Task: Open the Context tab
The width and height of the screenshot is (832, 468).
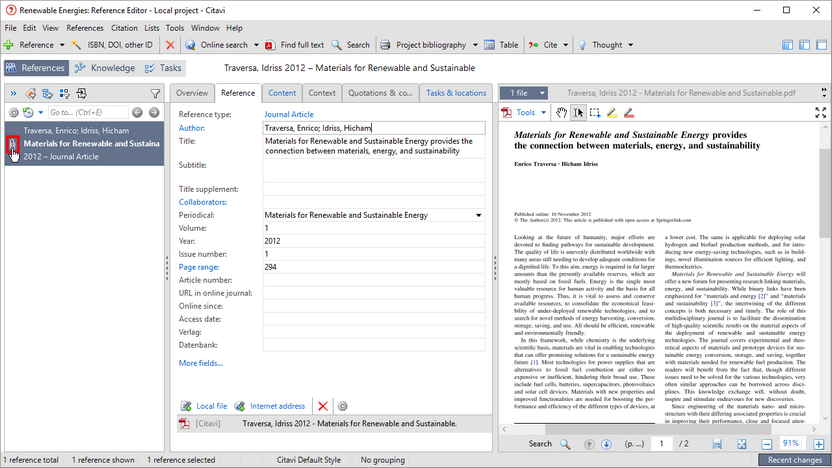Action: [322, 93]
